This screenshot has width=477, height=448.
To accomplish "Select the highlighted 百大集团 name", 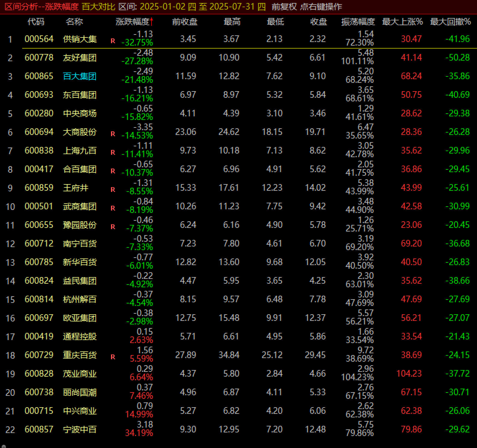I will point(80,76).
